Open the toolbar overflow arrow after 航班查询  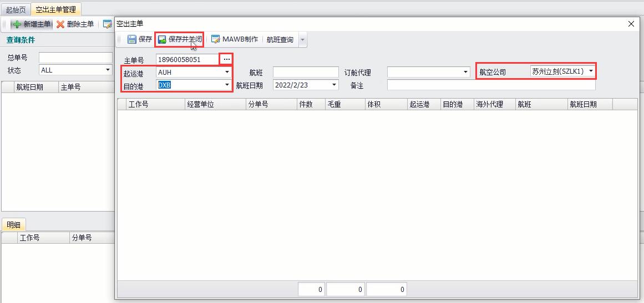click(x=303, y=40)
